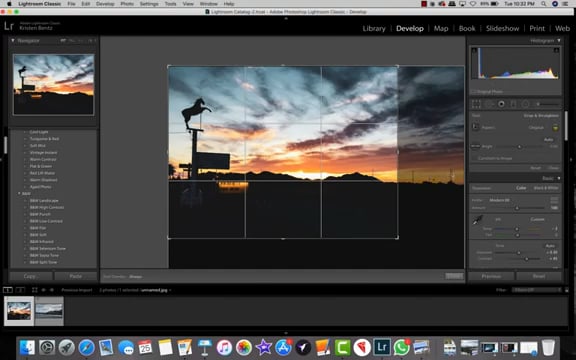This screenshot has height=360, width=576.
Task: Apply the Turquoise & Red preset
Action: (x=44, y=139)
